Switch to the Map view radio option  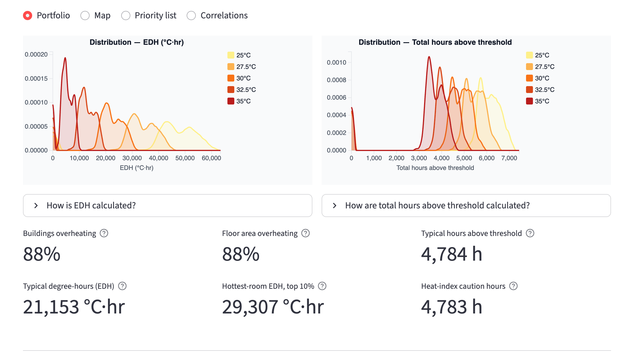click(85, 16)
